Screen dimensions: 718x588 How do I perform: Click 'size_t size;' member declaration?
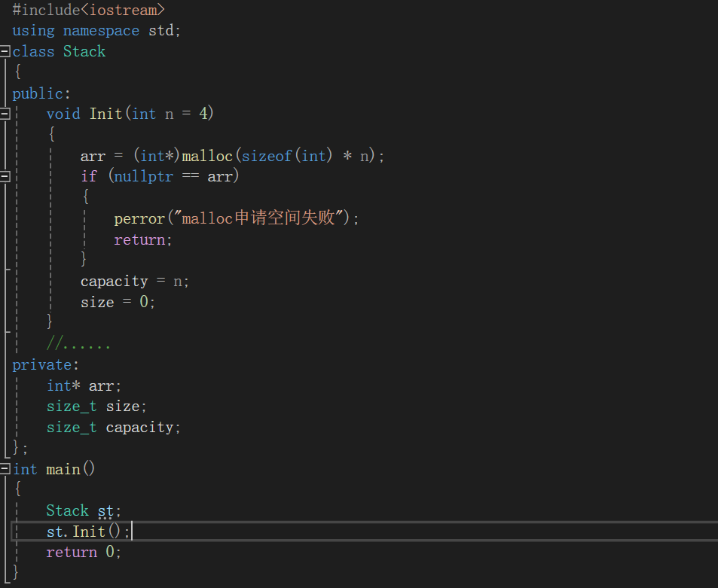coord(96,407)
